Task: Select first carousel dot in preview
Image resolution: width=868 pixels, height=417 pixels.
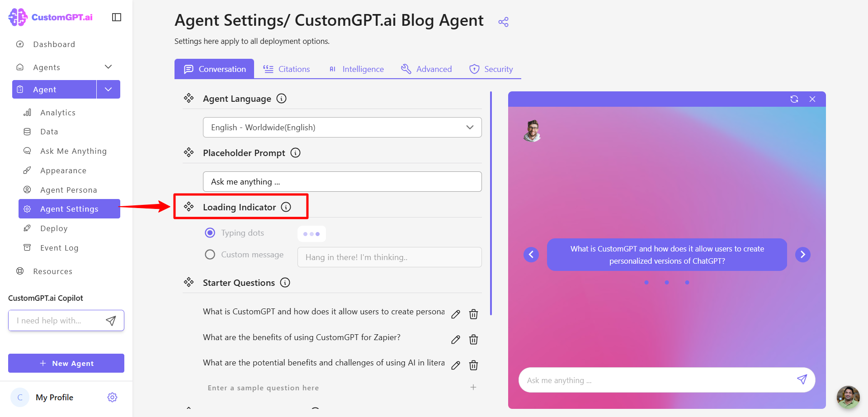Action: [x=646, y=283]
